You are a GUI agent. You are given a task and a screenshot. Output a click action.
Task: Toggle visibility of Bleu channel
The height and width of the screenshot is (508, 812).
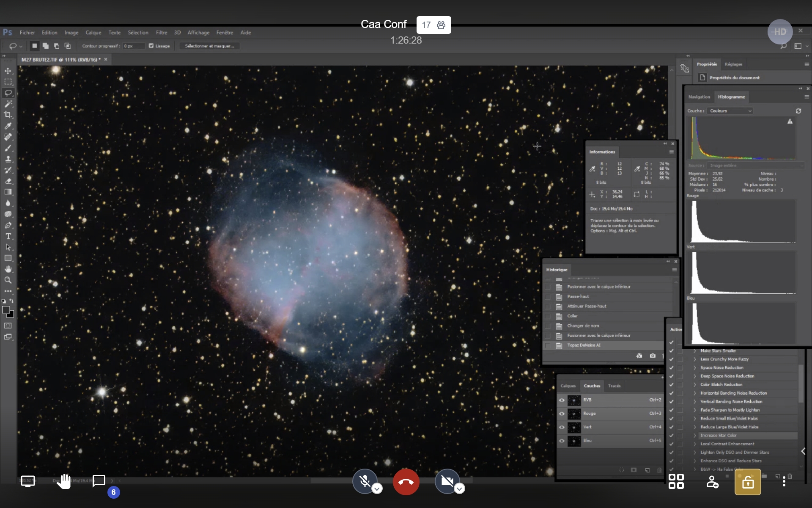click(x=562, y=441)
